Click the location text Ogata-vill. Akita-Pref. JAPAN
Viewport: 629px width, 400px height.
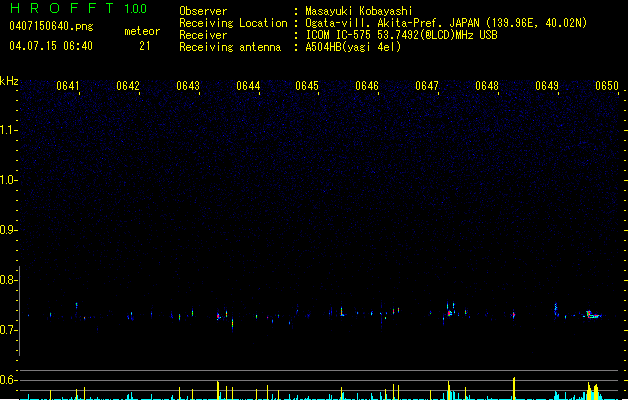coord(392,23)
